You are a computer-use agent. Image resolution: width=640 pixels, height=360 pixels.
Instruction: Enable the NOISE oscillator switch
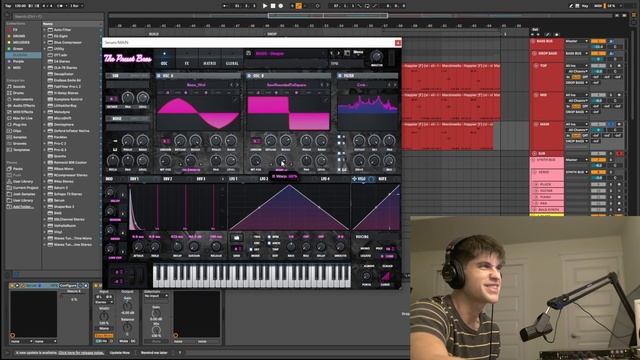pos(108,118)
